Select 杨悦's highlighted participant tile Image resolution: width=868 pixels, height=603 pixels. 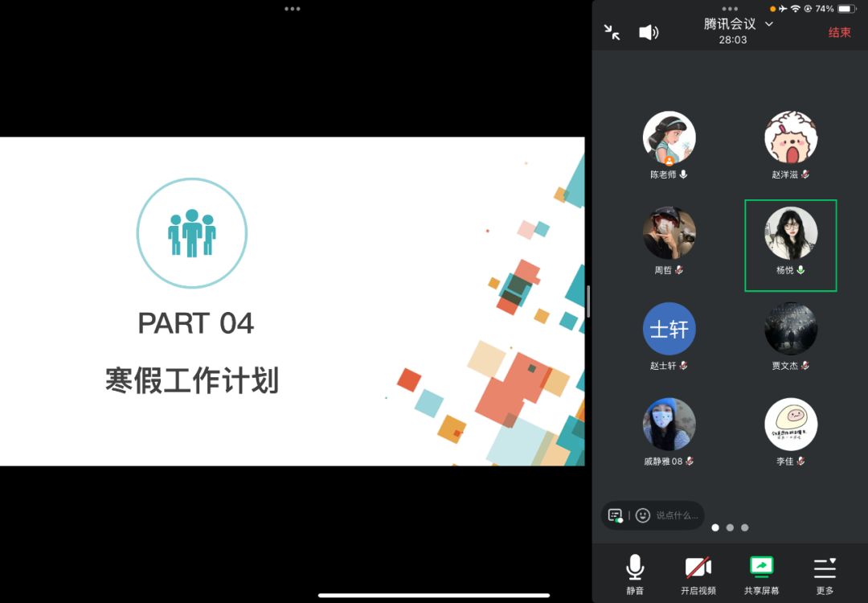[x=791, y=244]
